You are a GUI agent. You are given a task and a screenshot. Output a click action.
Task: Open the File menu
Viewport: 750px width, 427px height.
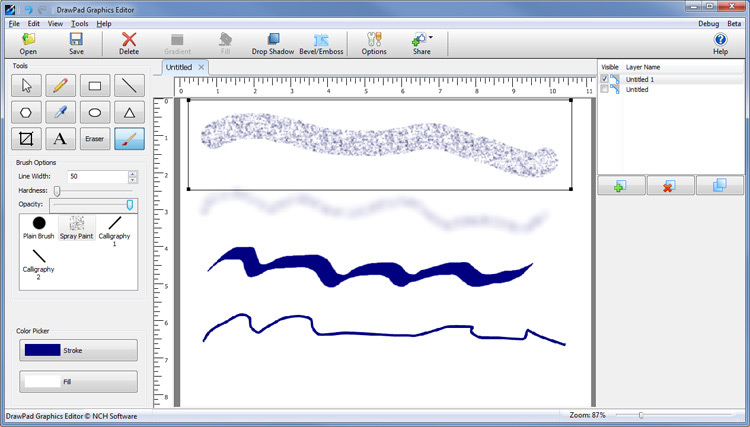[x=14, y=23]
